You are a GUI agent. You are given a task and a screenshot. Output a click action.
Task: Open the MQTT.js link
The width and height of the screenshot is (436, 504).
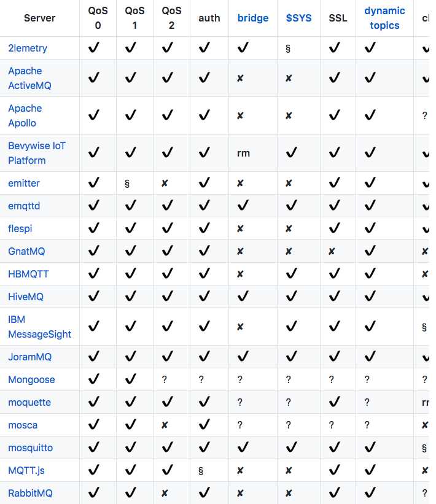point(27,470)
